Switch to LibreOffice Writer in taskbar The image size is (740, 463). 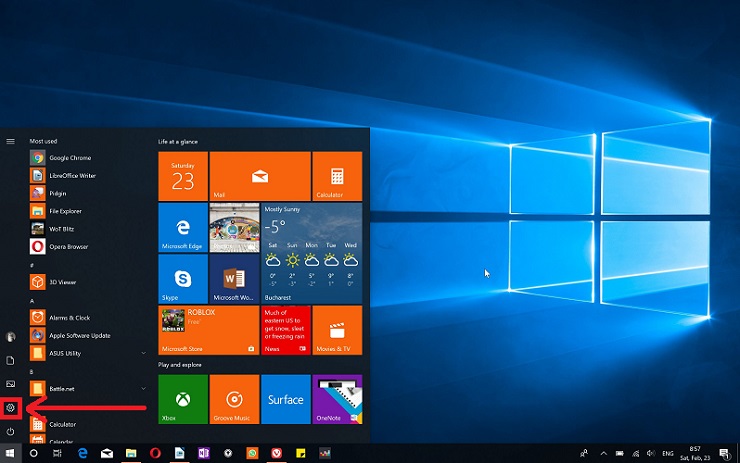point(179,453)
